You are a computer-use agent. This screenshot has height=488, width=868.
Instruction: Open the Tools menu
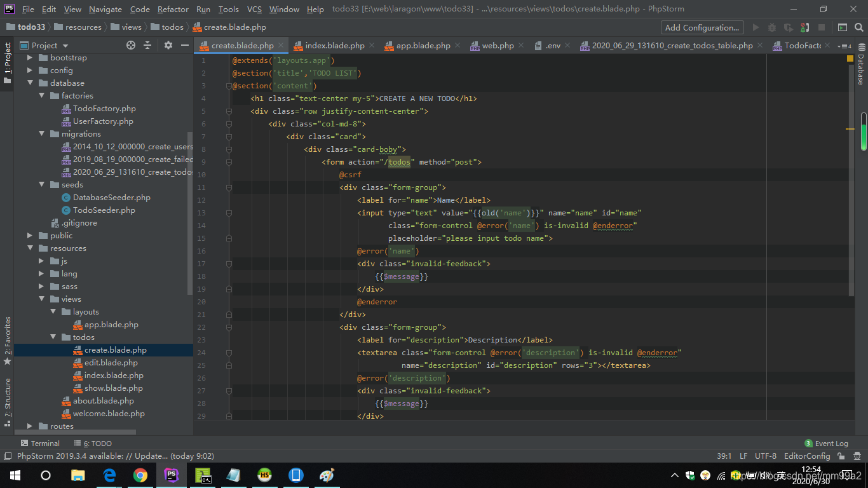tap(228, 10)
